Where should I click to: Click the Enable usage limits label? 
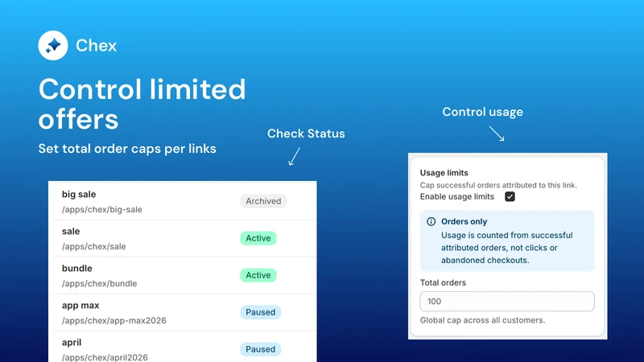(456, 196)
